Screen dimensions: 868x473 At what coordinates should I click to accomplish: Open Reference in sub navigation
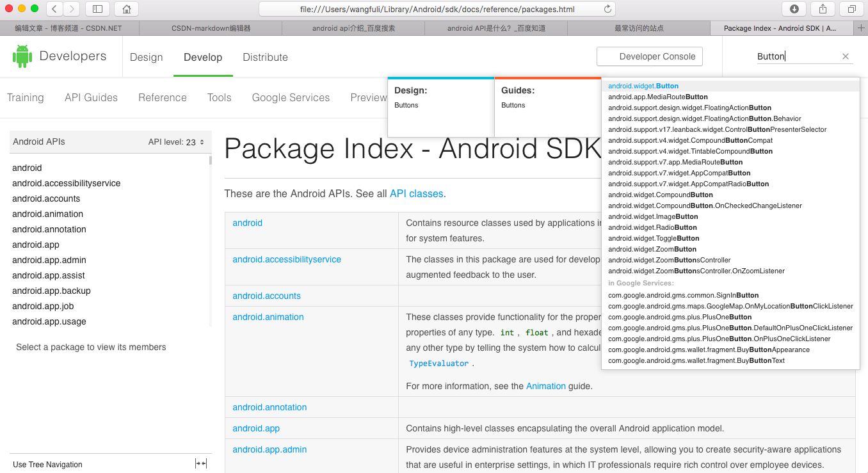pyautogui.click(x=163, y=97)
